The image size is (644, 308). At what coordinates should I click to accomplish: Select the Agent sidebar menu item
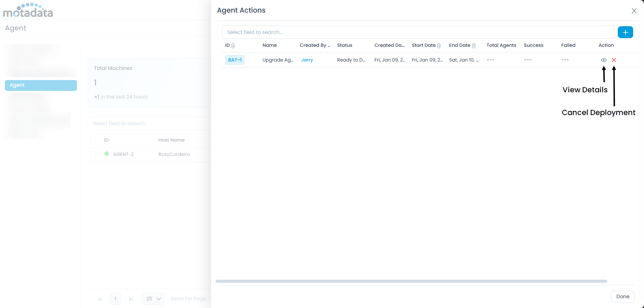[41, 85]
